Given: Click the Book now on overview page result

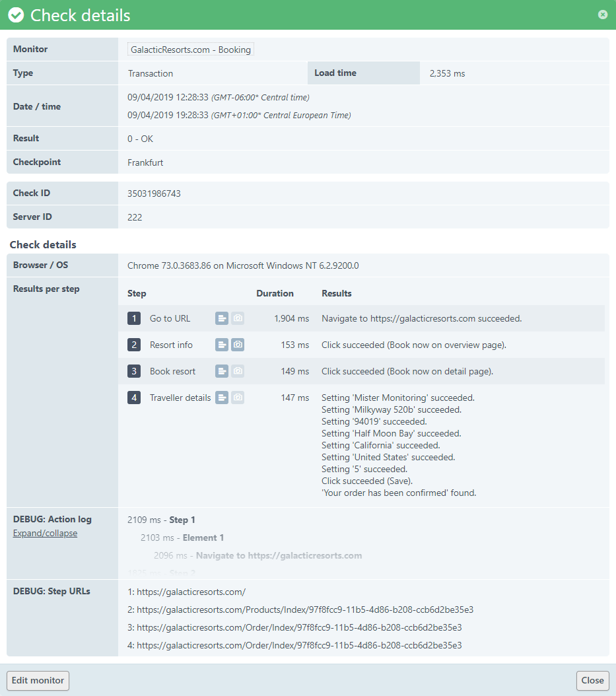Looking at the screenshot, I should pyautogui.click(x=414, y=345).
